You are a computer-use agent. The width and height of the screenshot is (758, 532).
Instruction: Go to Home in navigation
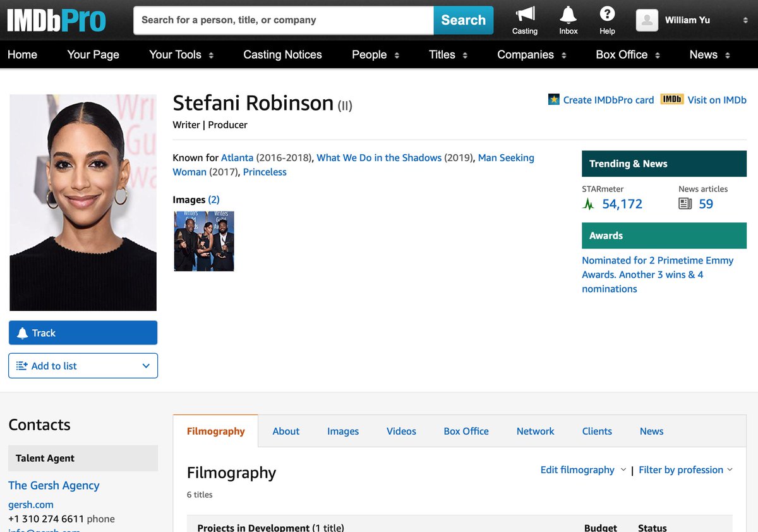(22, 55)
